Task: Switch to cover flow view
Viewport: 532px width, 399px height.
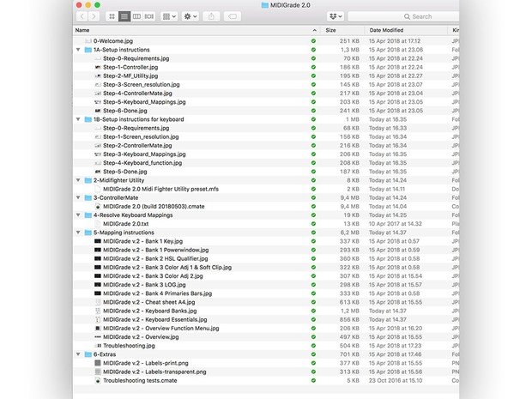Action: point(149,16)
